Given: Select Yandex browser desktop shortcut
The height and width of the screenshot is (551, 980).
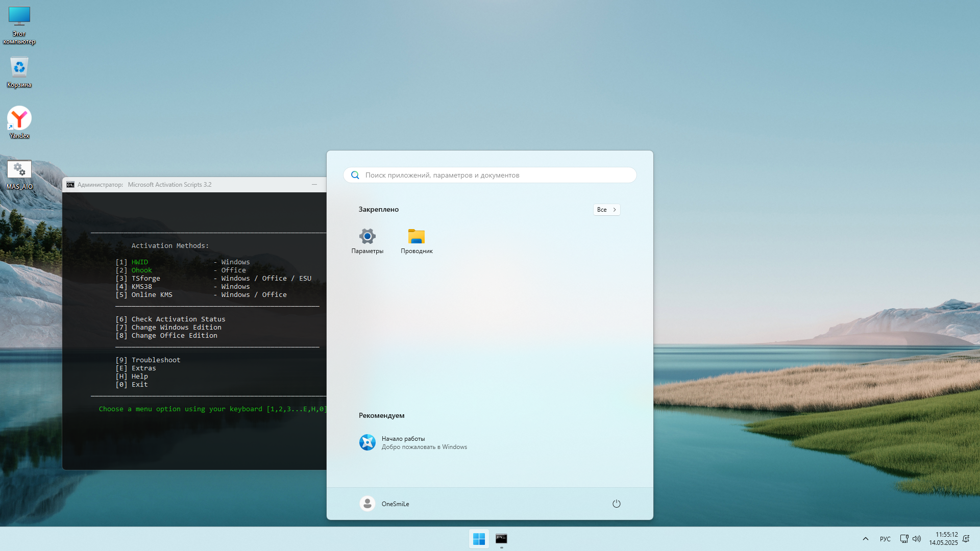Looking at the screenshot, I should tap(19, 122).
